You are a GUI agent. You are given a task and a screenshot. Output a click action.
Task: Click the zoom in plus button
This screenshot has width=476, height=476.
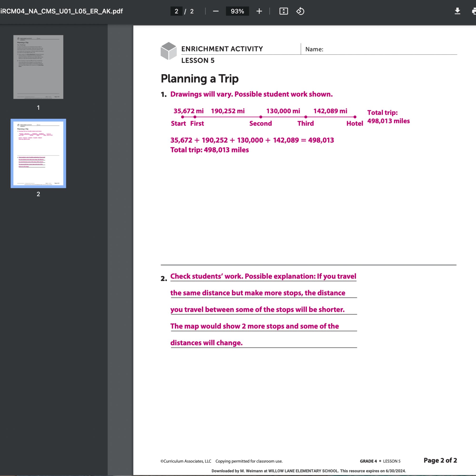(x=259, y=11)
